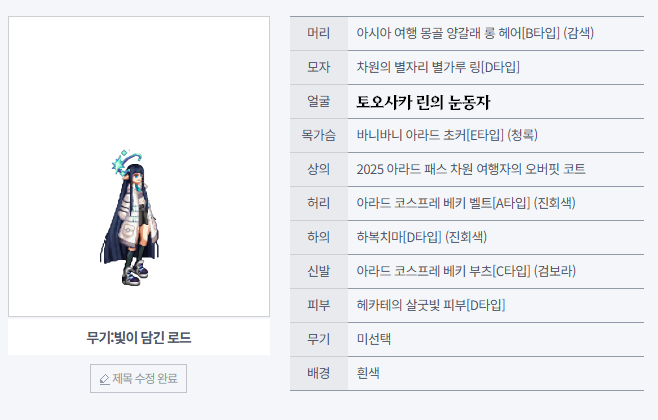Image resolution: width=658 pixels, height=420 pixels.
Task: Click the 제목 수정 완료 button
Action: [138, 378]
